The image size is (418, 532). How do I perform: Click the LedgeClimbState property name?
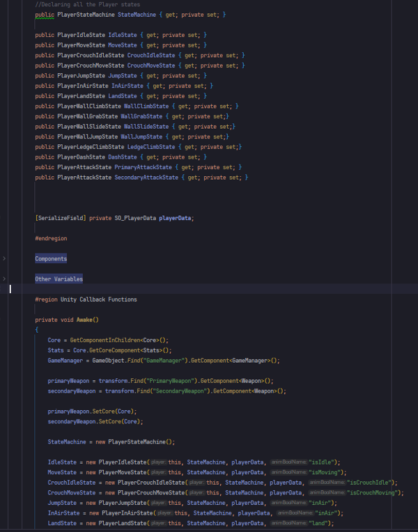(x=151, y=147)
